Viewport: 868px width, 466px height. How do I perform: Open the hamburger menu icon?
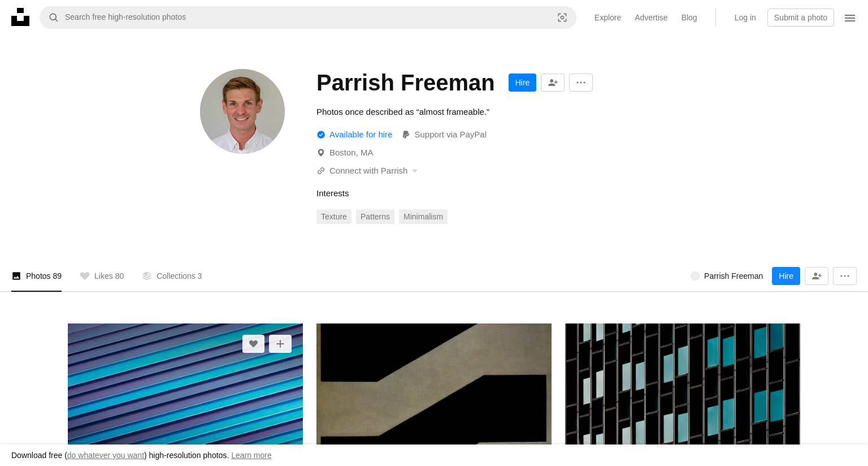pyautogui.click(x=850, y=18)
